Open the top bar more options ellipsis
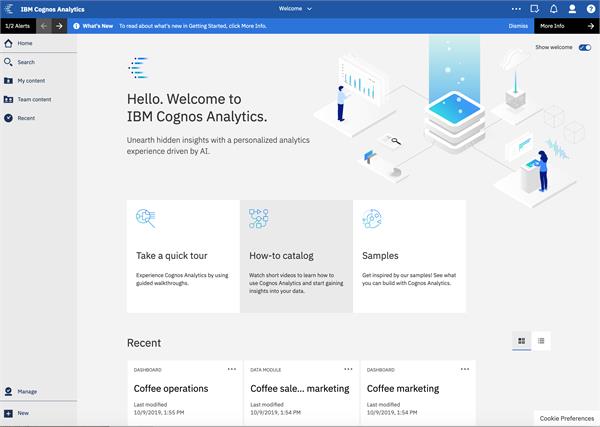Image resolution: width=600 pixels, height=427 pixels. 516,9
